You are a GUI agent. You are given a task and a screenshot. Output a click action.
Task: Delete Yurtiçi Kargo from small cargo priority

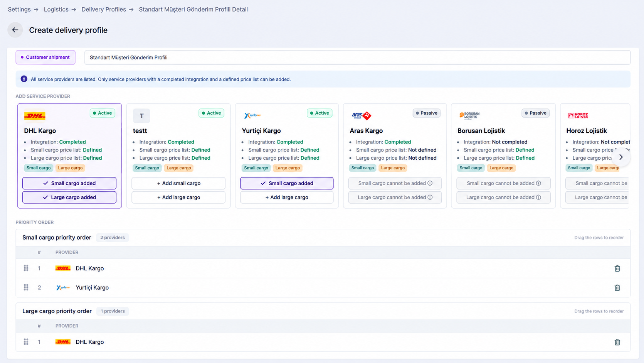point(617,288)
